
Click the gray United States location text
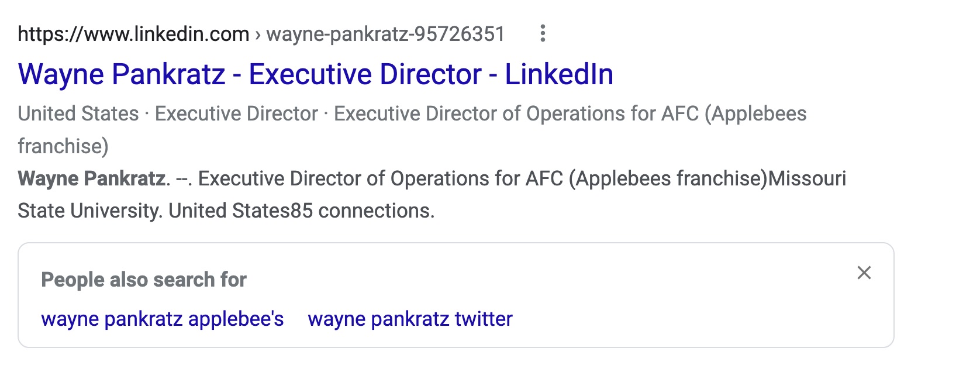coord(78,113)
